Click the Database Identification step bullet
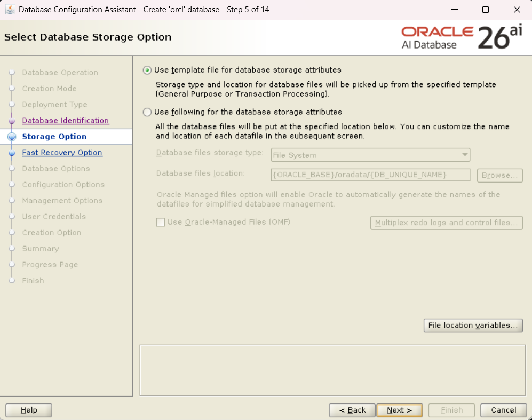 coord(12,121)
